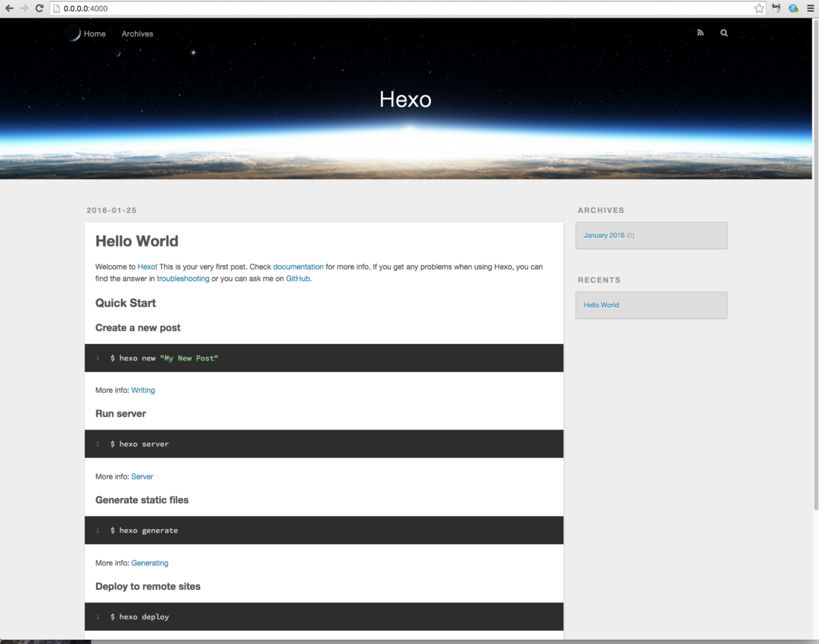Open Archives in the site navigation
Image resolution: width=819 pixels, height=644 pixels.
click(137, 34)
